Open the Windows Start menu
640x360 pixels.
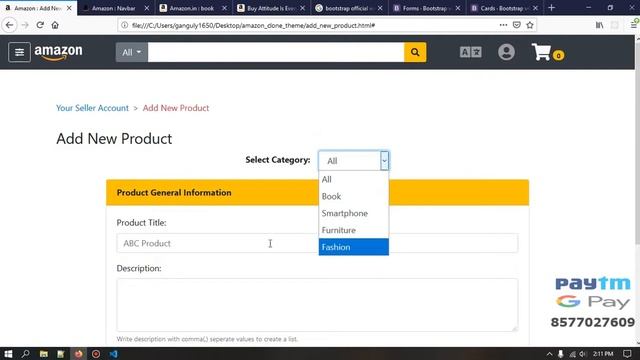[x=8, y=354]
